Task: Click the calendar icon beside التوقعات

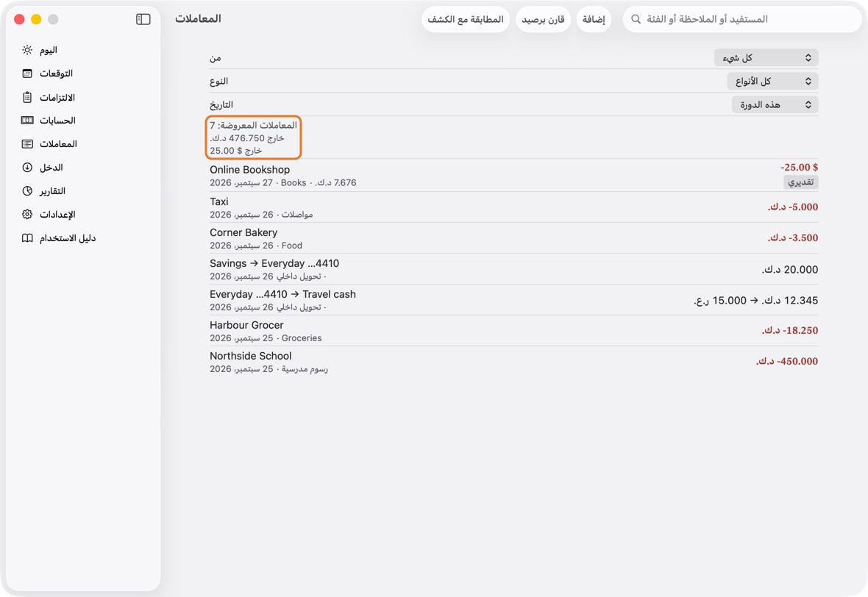Action: (27, 74)
